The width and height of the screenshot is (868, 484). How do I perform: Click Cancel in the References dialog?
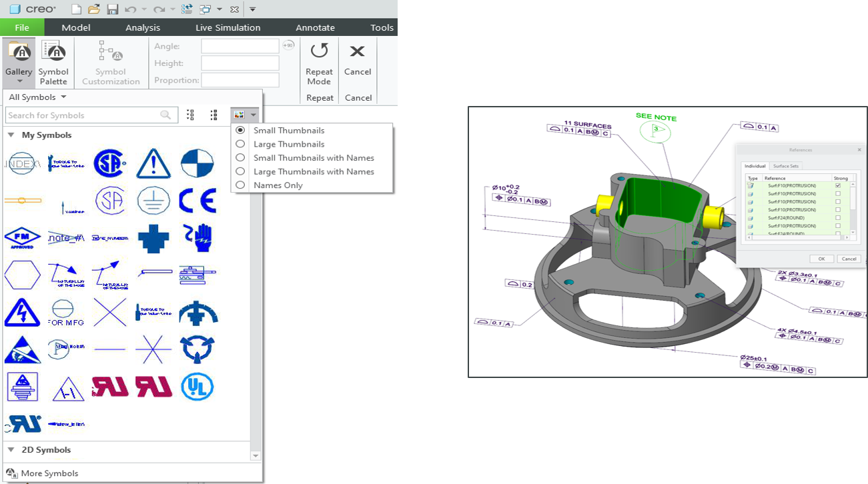(849, 259)
